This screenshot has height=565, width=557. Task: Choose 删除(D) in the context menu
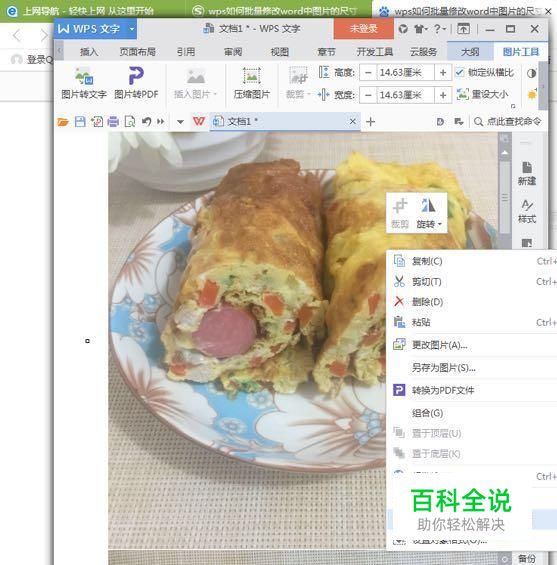point(472,302)
